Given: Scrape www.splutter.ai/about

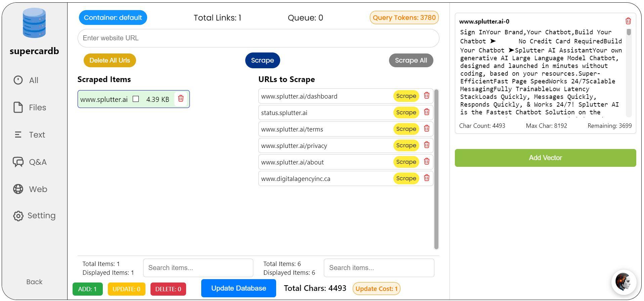Looking at the screenshot, I should click(x=406, y=162).
